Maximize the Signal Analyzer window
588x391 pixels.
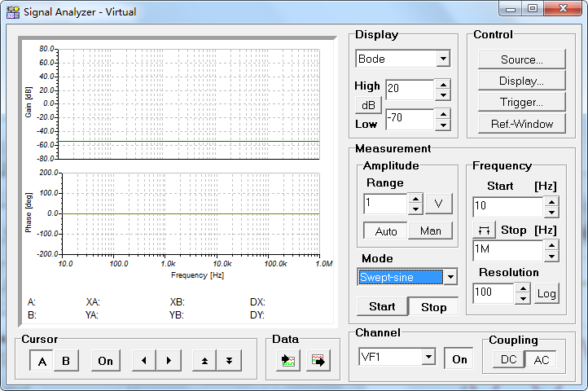pyautogui.click(x=533, y=9)
